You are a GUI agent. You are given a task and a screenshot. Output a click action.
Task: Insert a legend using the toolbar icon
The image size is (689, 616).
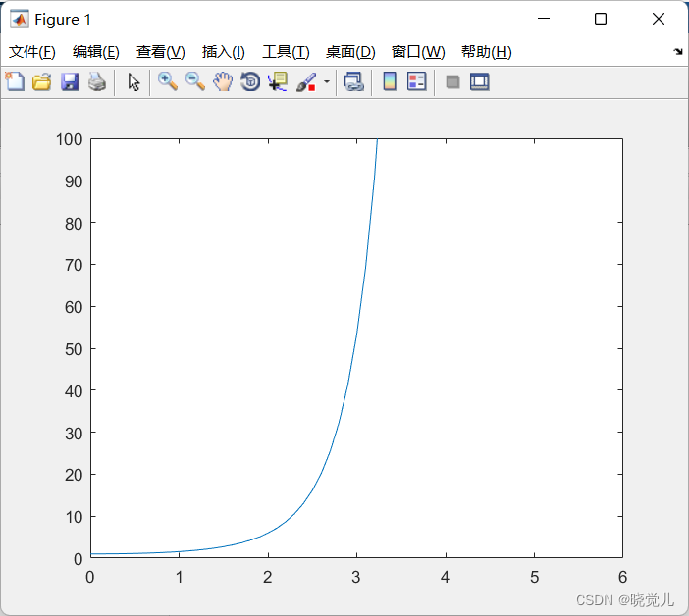(416, 81)
